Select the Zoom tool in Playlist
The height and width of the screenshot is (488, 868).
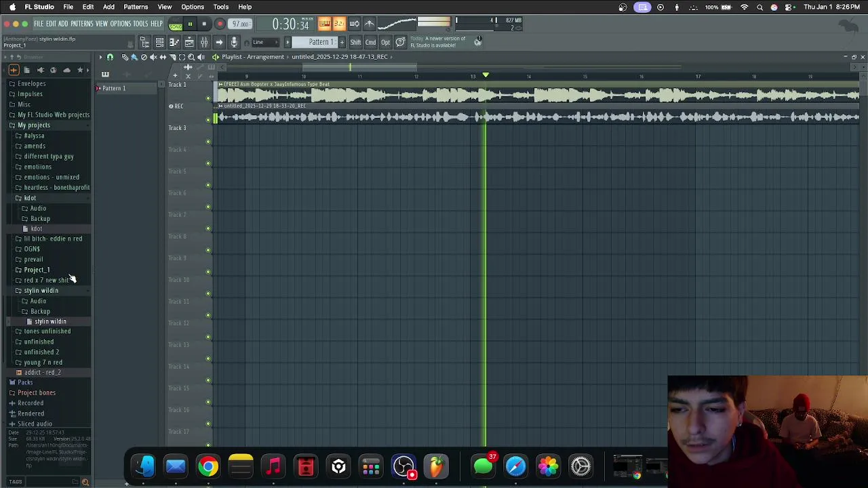click(191, 57)
